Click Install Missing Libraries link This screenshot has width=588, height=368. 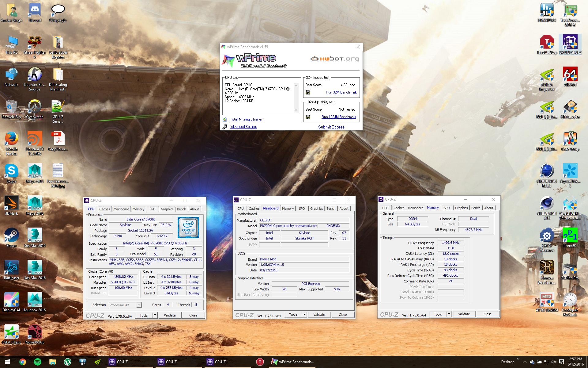coord(246,119)
